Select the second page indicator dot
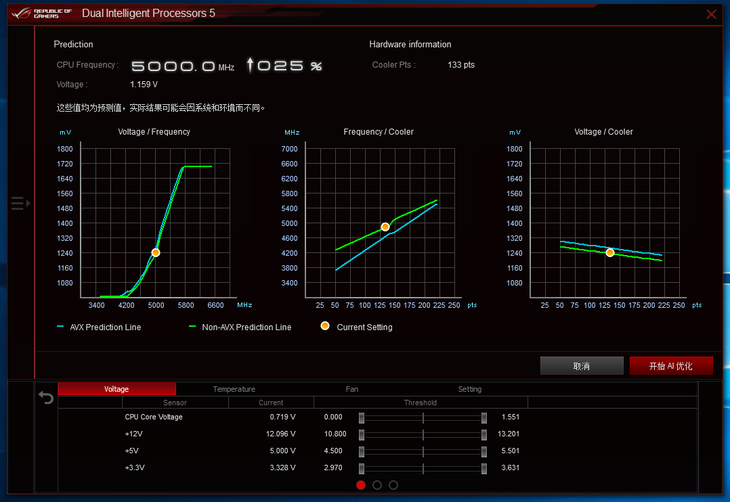This screenshot has height=502, width=730. [x=377, y=485]
